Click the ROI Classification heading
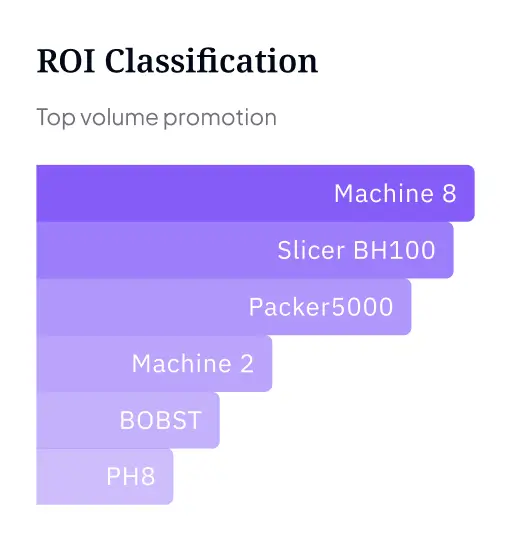This screenshot has width=521, height=542. (x=177, y=61)
